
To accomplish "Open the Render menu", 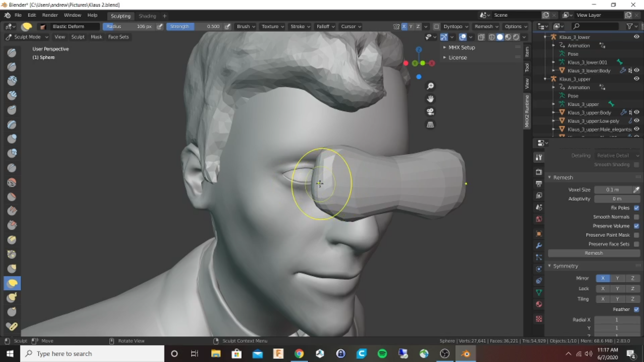I will tap(50, 15).
